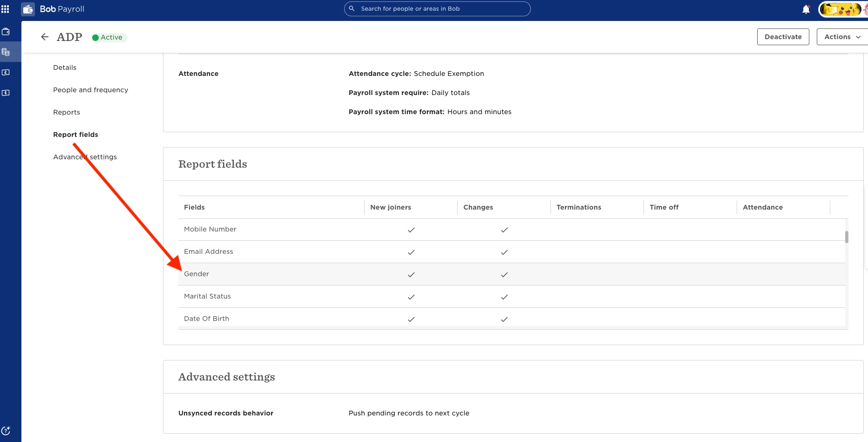The width and height of the screenshot is (868, 442).
Task: Go to People and frequency section
Action: (x=90, y=90)
